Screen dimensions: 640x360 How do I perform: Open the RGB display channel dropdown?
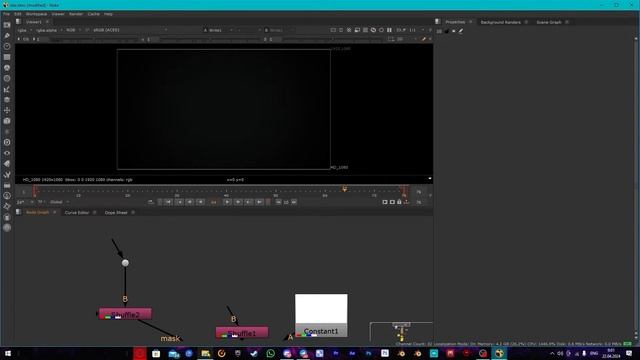tap(73, 30)
